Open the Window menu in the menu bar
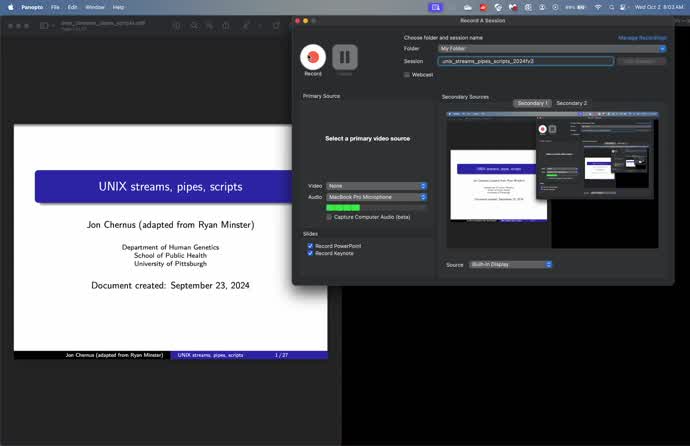Viewport: 690px width, 446px height. point(94,7)
